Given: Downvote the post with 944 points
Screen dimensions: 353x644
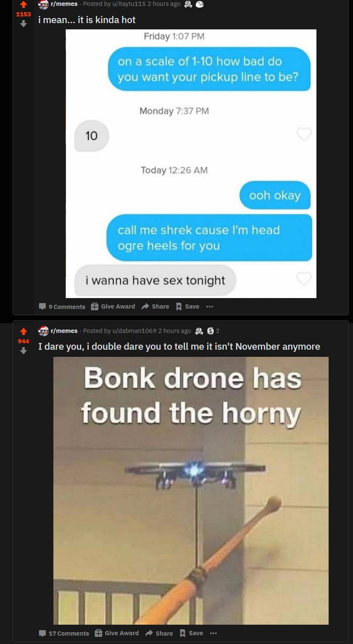Looking at the screenshot, I should click(24, 351).
